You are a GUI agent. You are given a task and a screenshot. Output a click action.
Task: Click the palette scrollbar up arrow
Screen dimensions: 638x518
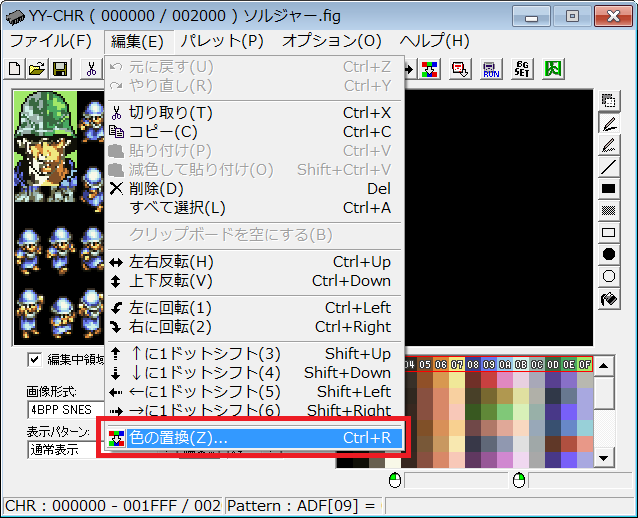(x=604, y=366)
